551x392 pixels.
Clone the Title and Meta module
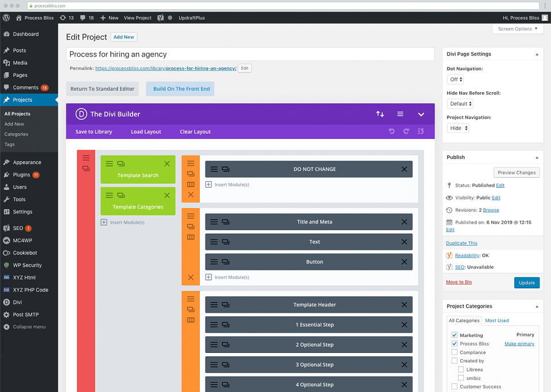pos(226,222)
